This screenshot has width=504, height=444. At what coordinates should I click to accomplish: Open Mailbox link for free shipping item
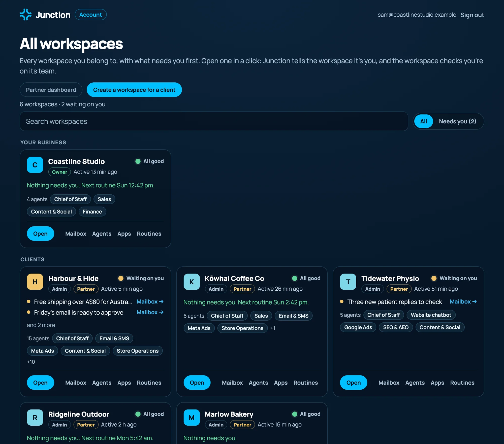(150, 301)
